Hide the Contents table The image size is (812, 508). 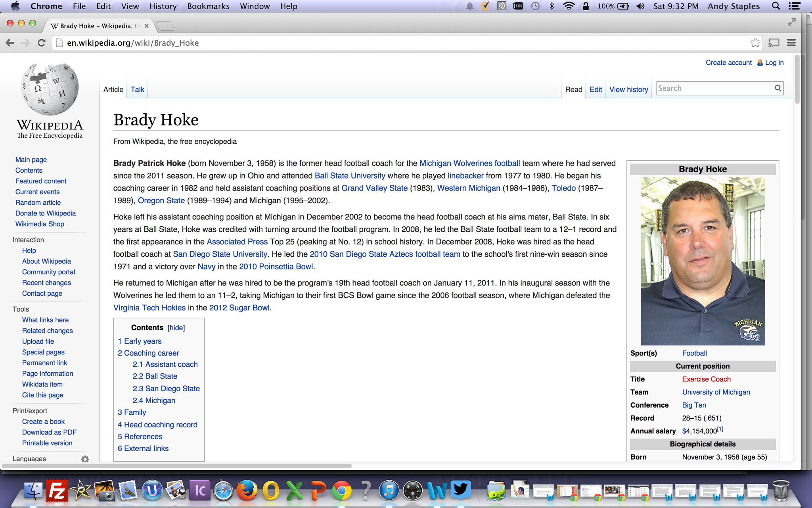(176, 328)
